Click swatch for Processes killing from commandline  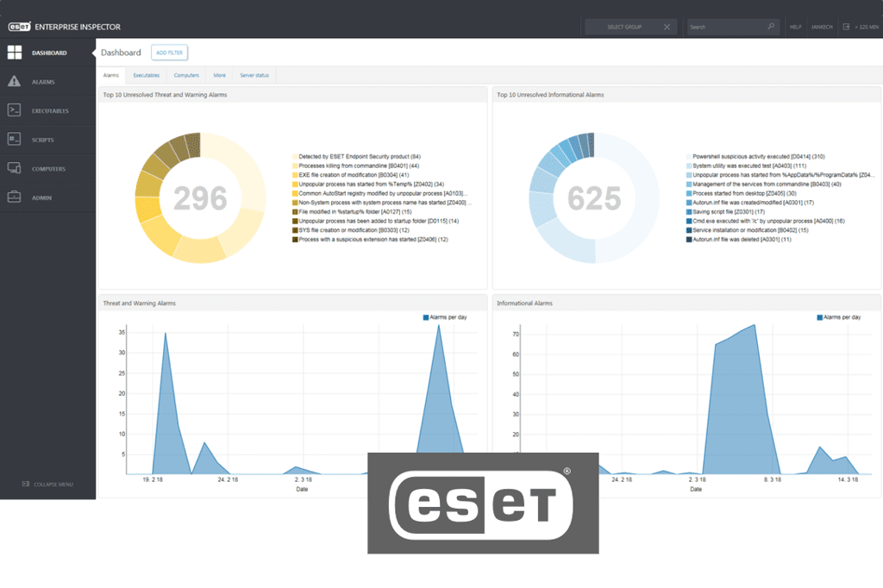click(295, 166)
